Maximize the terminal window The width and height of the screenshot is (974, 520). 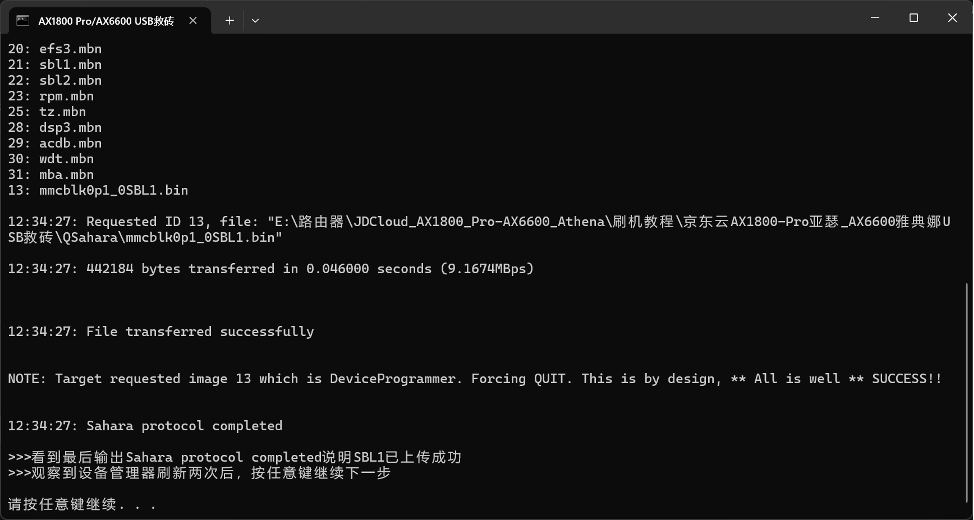point(913,17)
